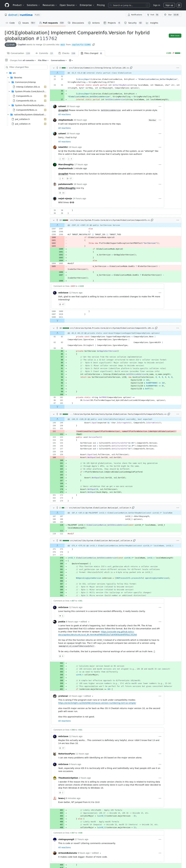Image resolution: width=186 pixels, height=868 pixels.
Task: Open options menu for pal_collation.h diff
Action: (x=178, y=507)
